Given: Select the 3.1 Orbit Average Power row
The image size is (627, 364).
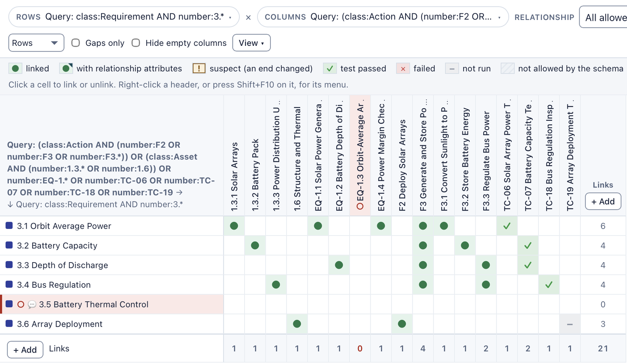Looking at the screenshot, I should (x=112, y=226).
